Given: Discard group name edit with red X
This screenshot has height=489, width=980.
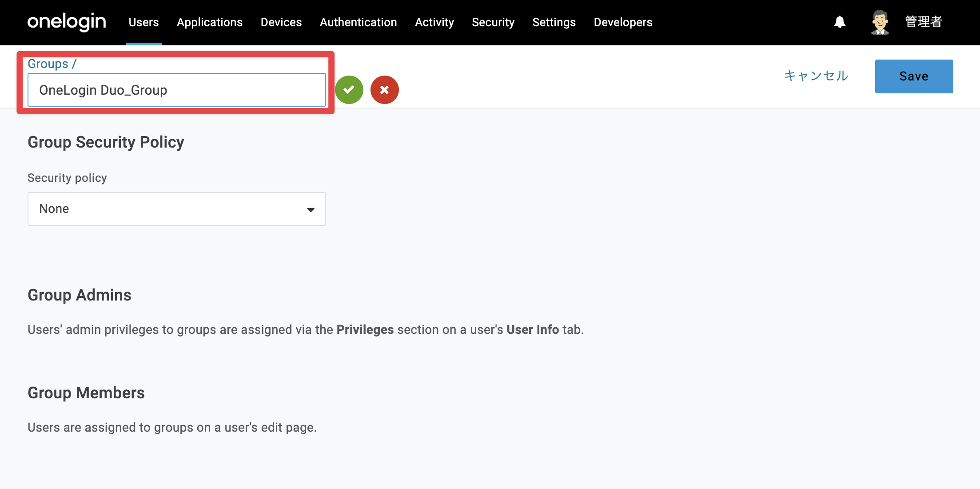Looking at the screenshot, I should tap(385, 90).
